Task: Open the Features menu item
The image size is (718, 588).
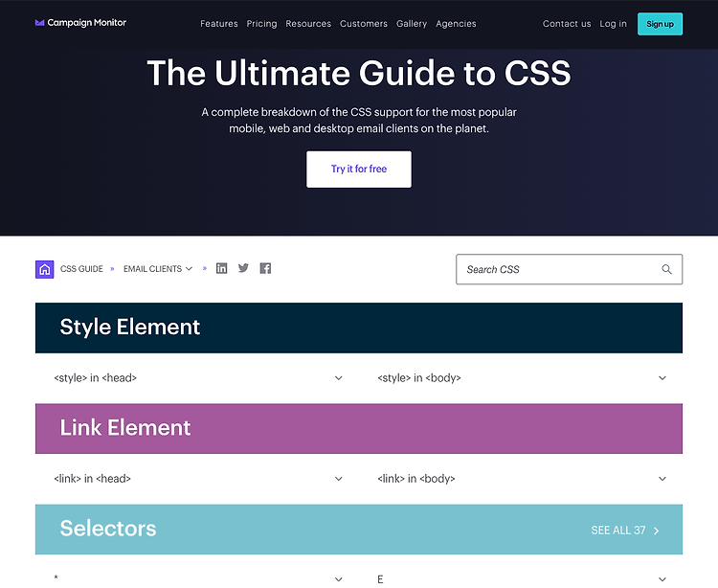Action: [x=219, y=24]
